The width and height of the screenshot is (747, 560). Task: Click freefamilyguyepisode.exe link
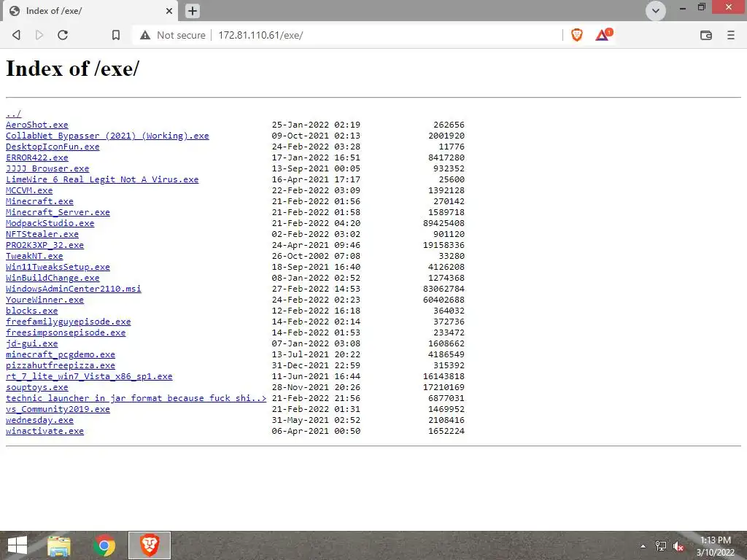[x=68, y=322]
